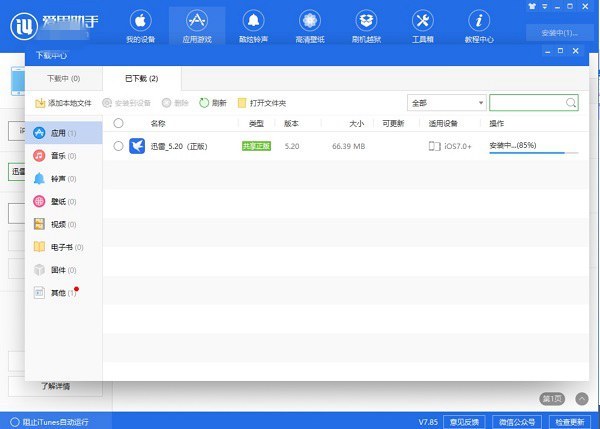Click 打开文件夹 toolbar button
The width and height of the screenshot is (600, 429).
[x=262, y=103]
